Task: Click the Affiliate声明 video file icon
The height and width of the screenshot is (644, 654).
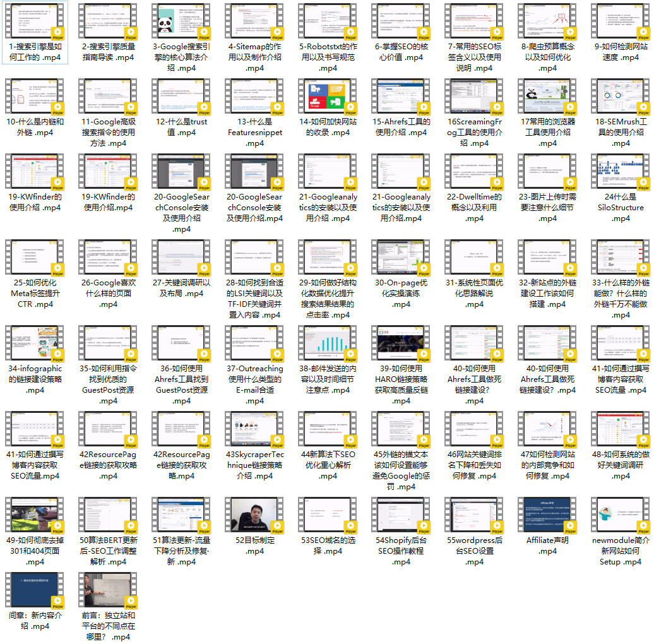Action: coord(547,515)
